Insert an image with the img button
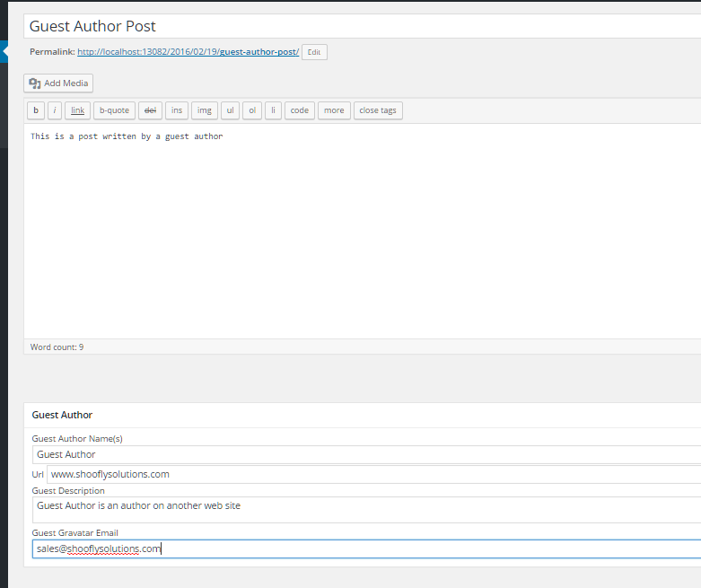Viewport: 701px width, 588px height. click(205, 110)
